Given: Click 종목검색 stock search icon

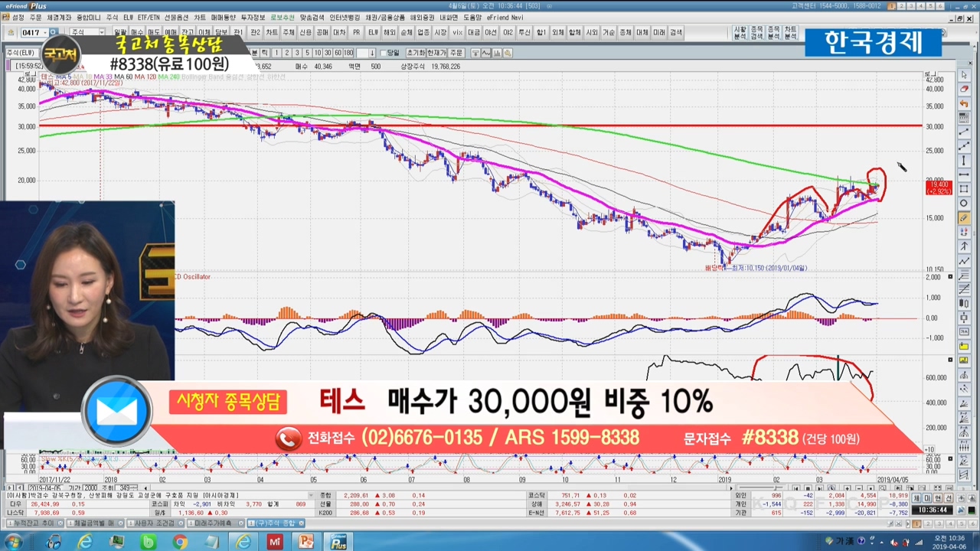Looking at the screenshot, I should click(x=756, y=33).
